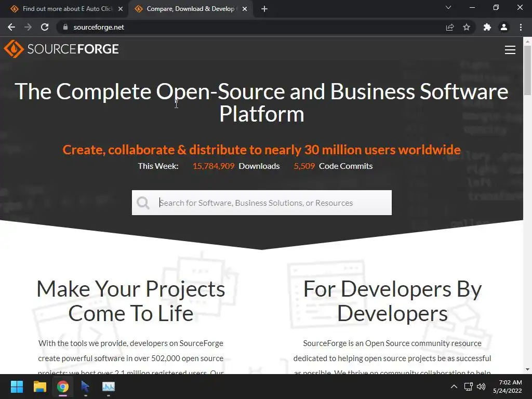This screenshot has height=399, width=532.
Task: Close the Compare, Download & Develop tab
Action: pos(245,9)
